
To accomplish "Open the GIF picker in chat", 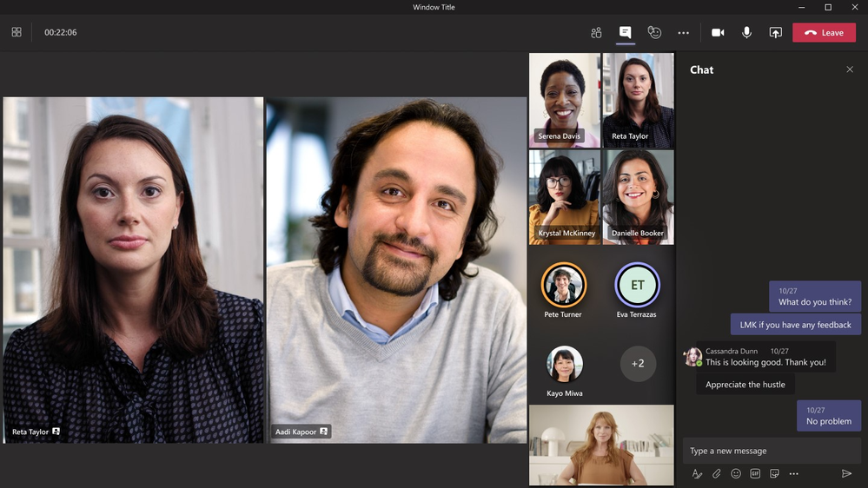I will [x=755, y=473].
